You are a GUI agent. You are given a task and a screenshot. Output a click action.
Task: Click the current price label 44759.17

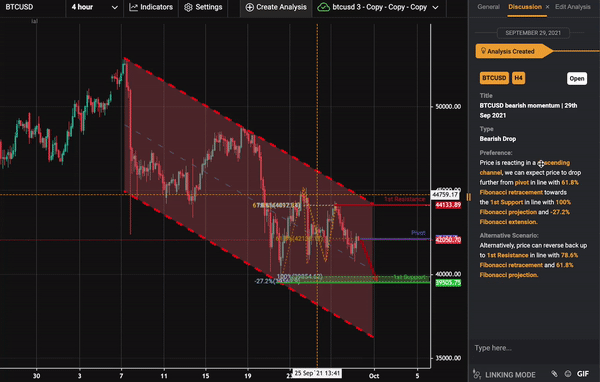(x=445, y=194)
